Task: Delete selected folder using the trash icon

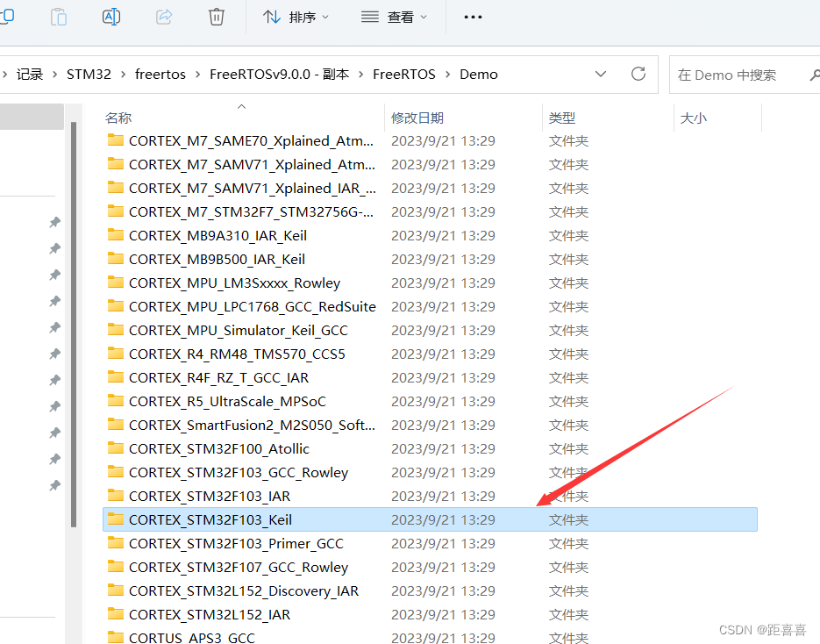Action: click(216, 17)
